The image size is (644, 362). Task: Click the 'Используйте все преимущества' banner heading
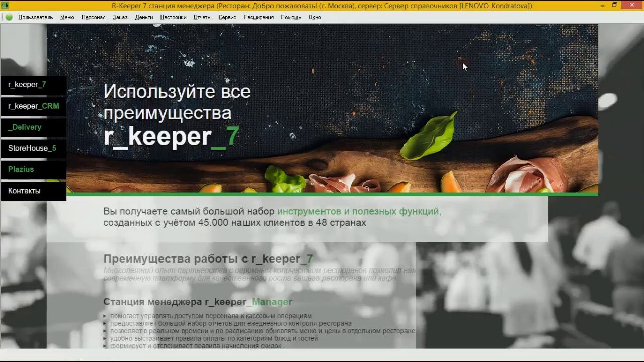pyautogui.click(x=177, y=102)
